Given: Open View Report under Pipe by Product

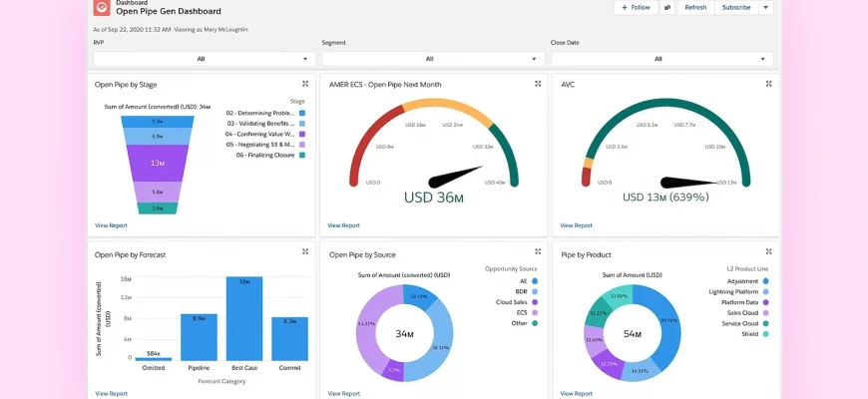Looking at the screenshot, I should pos(576,393).
